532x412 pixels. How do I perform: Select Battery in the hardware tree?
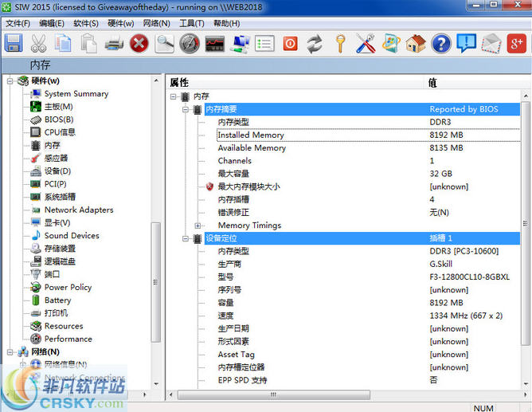tap(57, 300)
